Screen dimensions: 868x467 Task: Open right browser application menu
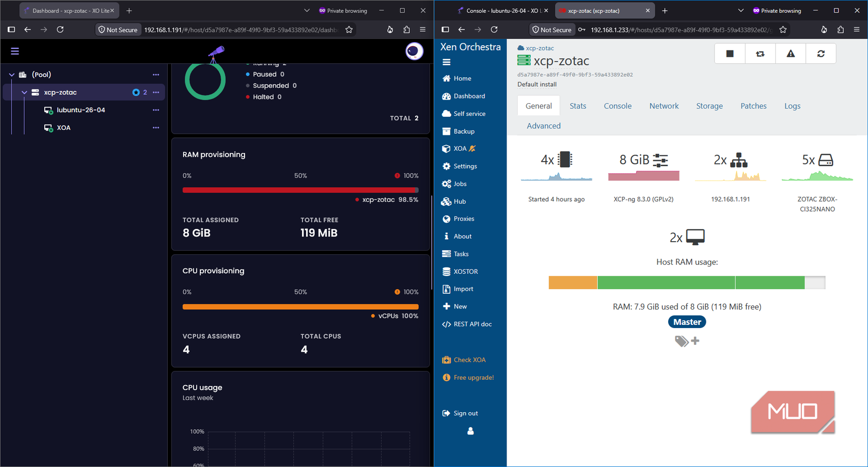[856, 29]
